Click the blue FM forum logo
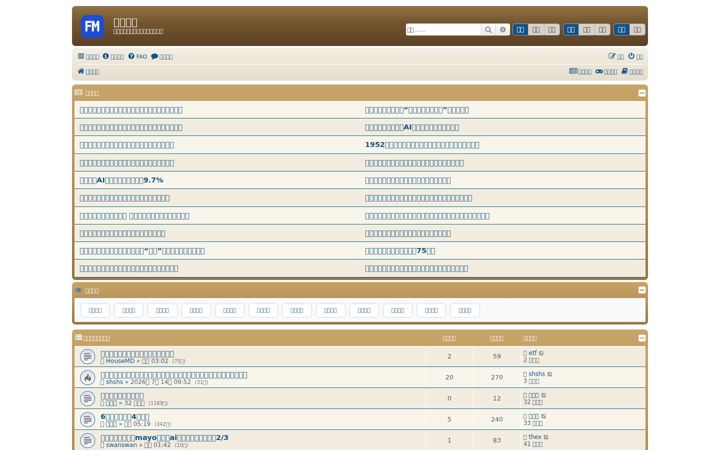 click(x=92, y=27)
